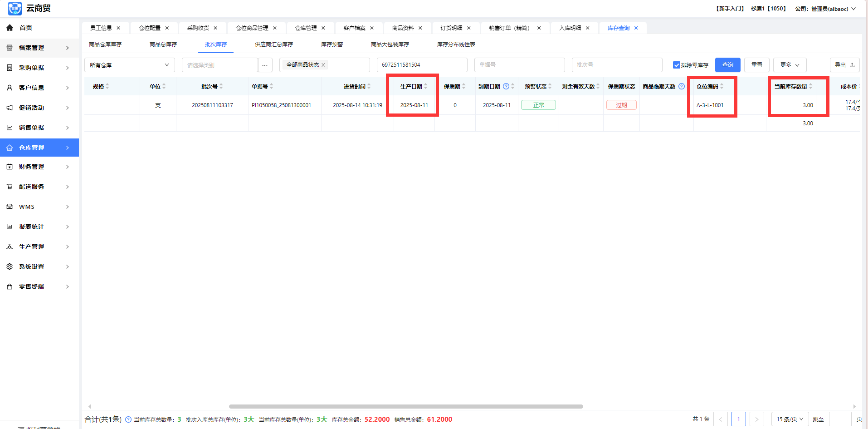The height and width of the screenshot is (429, 868).
Task: Click the 重置 reset button
Action: point(756,65)
